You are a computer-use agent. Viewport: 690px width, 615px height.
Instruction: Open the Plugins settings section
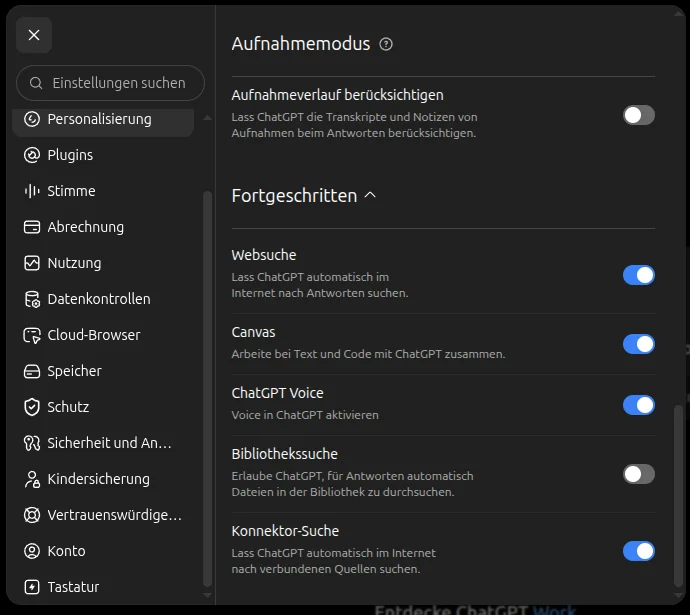(103, 155)
